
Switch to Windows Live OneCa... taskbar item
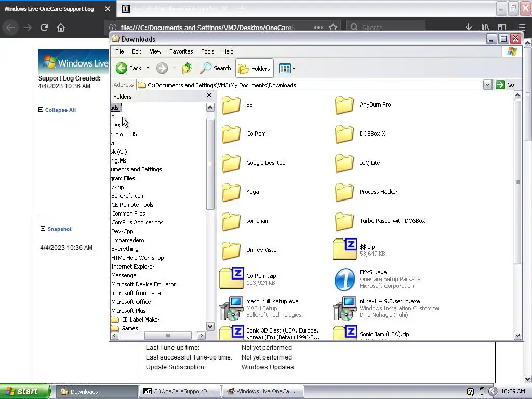point(263,391)
